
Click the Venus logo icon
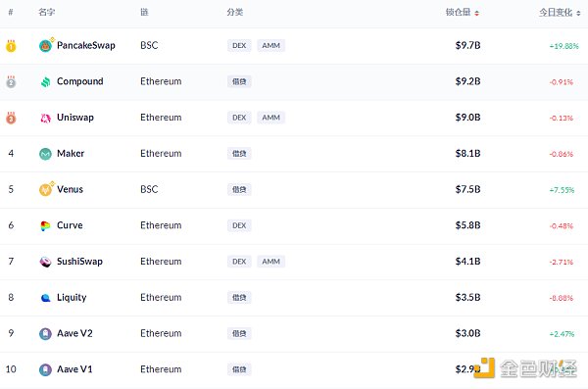pyautogui.click(x=45, y=189)
